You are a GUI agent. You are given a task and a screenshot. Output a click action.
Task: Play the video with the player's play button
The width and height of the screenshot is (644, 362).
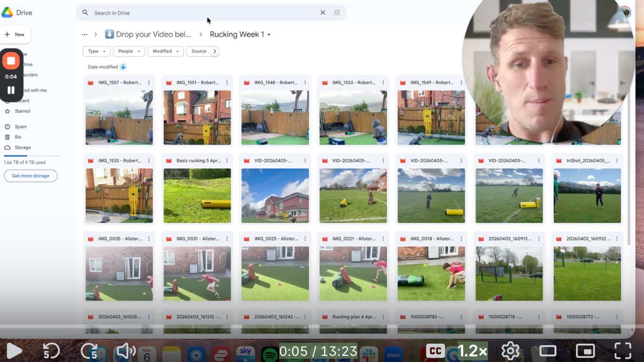tap(14, 351)
